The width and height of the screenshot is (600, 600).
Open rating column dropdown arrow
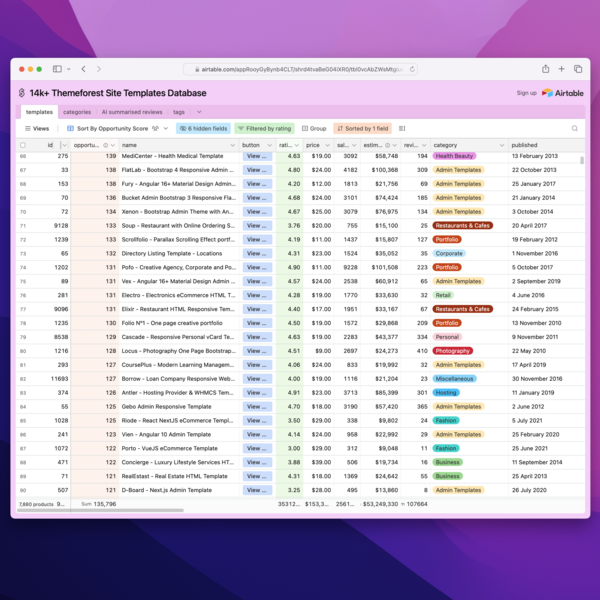pyautogui.click(x=297, y=145)
